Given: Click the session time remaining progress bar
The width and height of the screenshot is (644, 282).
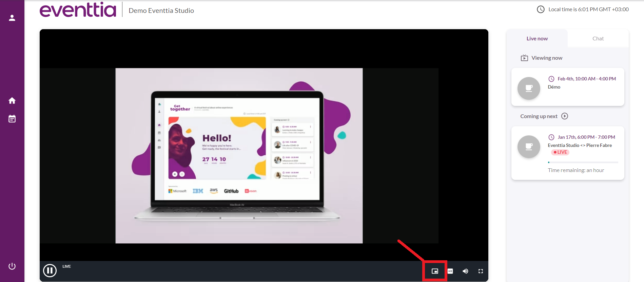Looking at the screenshot, I should coord(583,163).
